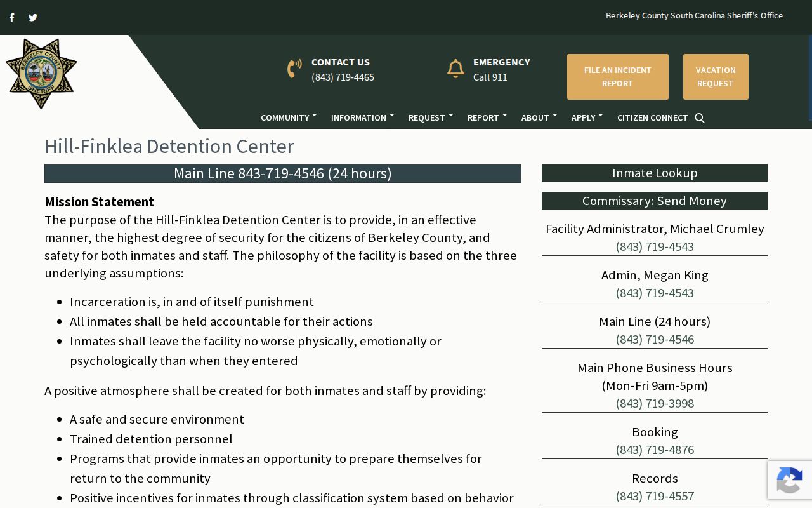This screenshot has height=508, width=812.
Task: Click the Berkeley County Sheriff star badge logo
Action: tap(41, 74)
